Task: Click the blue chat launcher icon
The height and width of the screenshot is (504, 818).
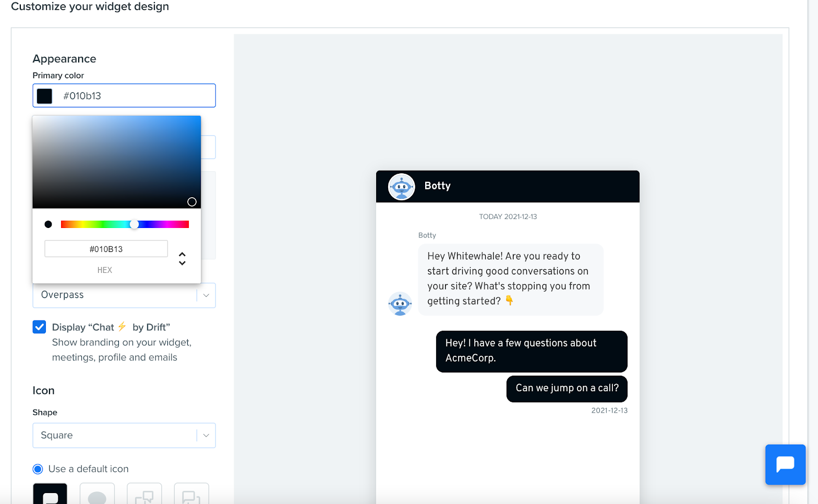Action: [785, 464]
